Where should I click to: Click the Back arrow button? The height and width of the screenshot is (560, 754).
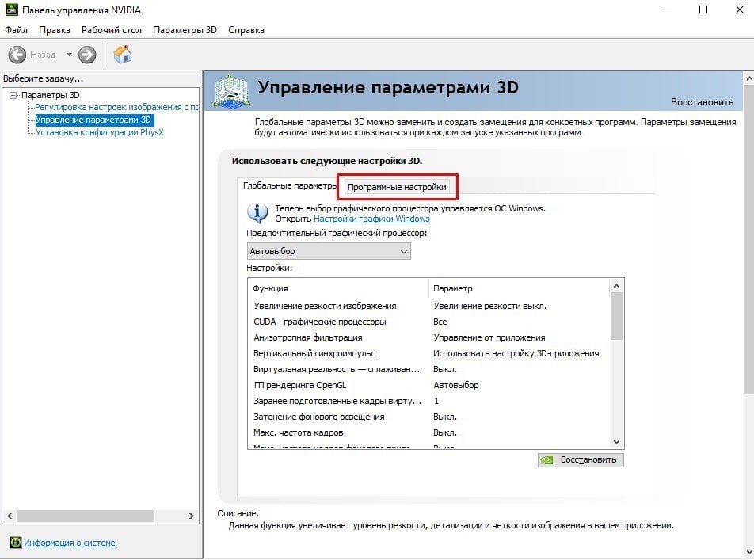point(17,55)
